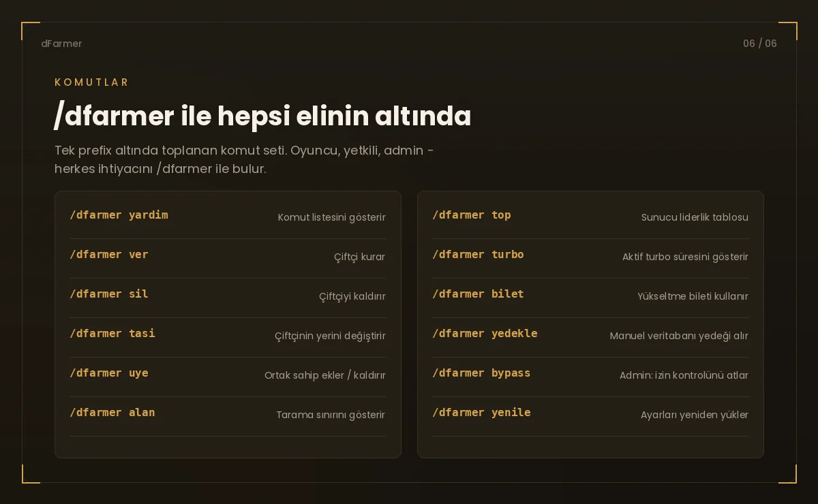Image resolution: width=818 pixels, height=504 pixels.
Task: Click the /dfarmer bilet command
Action: pos(478,294)
